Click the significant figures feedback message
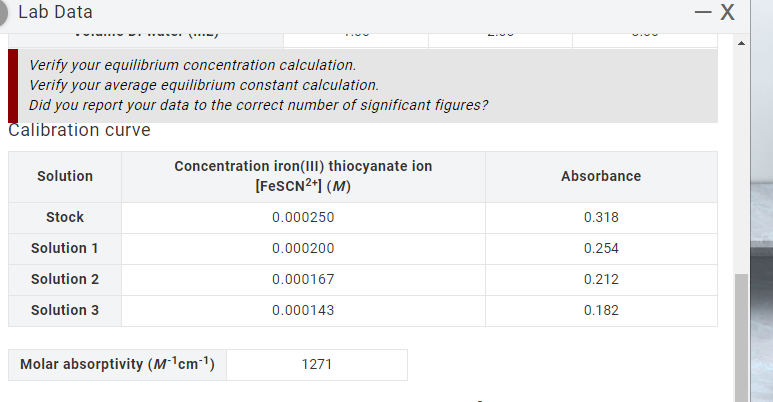 258,105
